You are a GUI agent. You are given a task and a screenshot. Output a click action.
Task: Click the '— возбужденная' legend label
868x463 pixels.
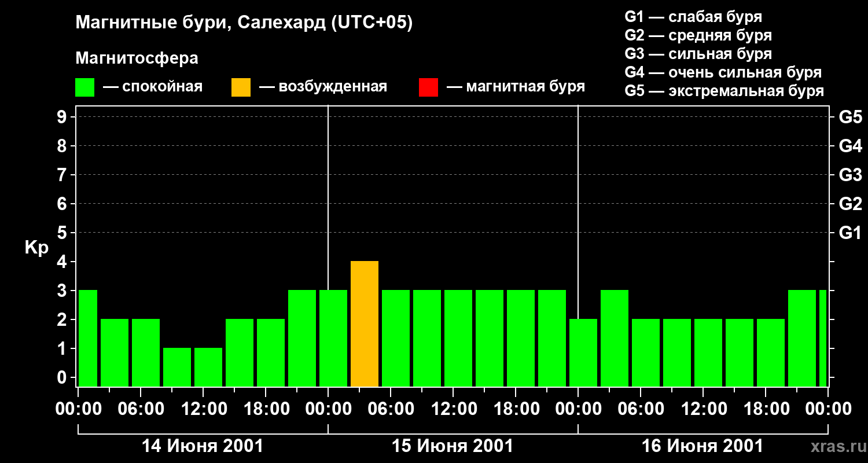[323, 87]
